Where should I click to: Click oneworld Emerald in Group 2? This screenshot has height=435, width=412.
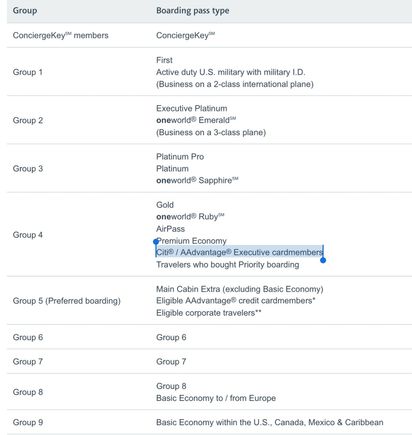[x=196, y=120]
